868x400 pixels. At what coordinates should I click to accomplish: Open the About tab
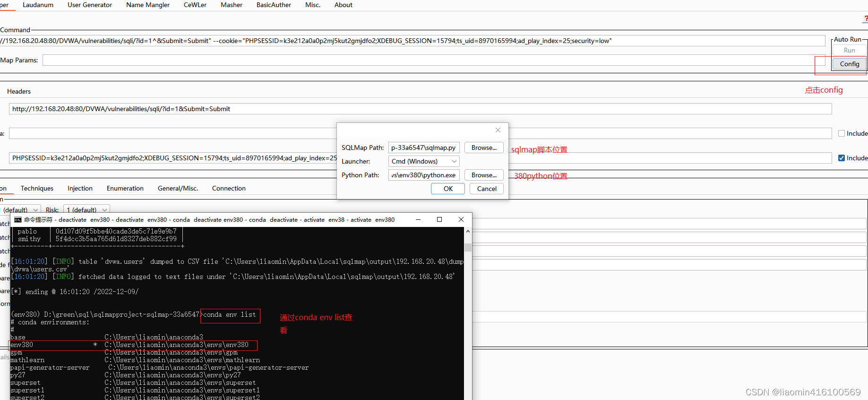point(344,5)
